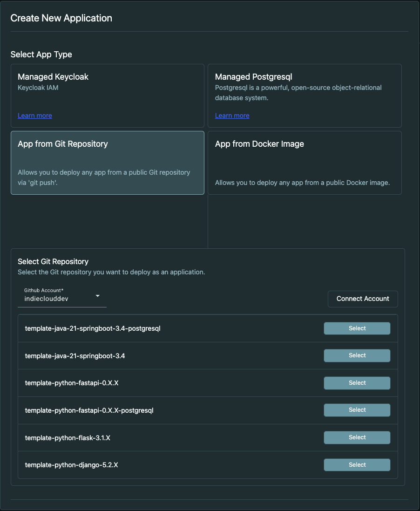Select template-python-fastapi-0.X.X repository

click(x=357, y=382)
